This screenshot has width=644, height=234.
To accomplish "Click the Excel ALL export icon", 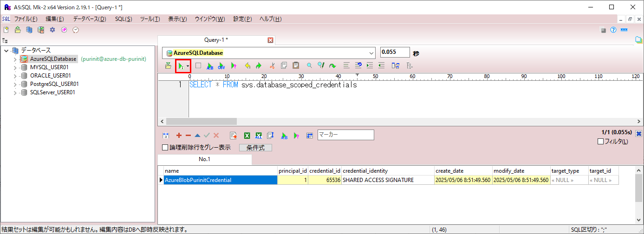I will pos(259,136).
